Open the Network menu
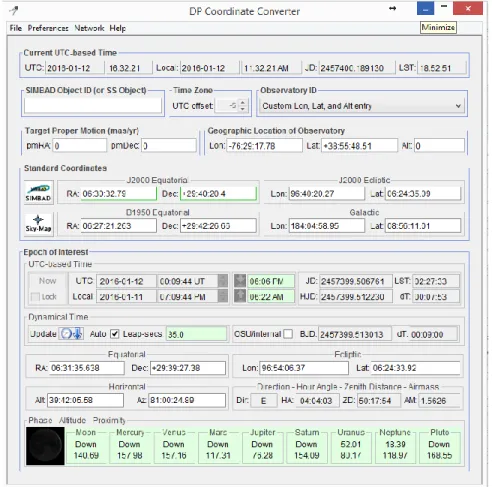This screenshot has height=487, width=492. click(x=89, y=28)
